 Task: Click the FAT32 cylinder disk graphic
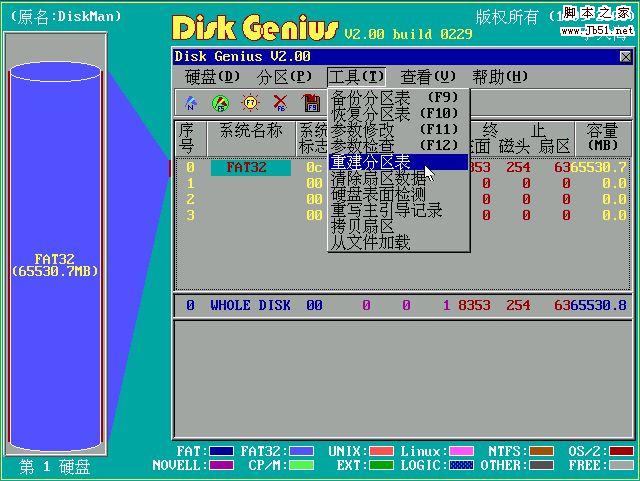(55, 263)
